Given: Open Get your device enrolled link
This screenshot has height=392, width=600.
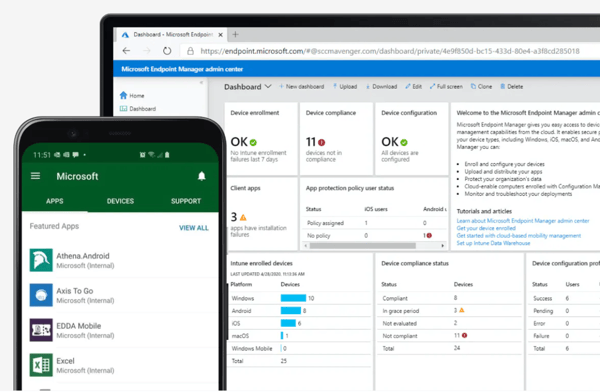Looking at the screenshot, I should [x=486, y=228].
